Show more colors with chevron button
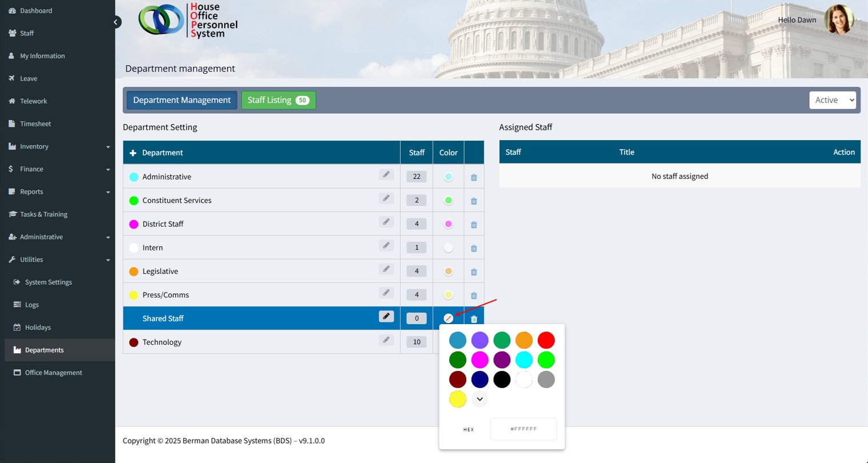Viewport: 868px width, 463px height. 480,399
